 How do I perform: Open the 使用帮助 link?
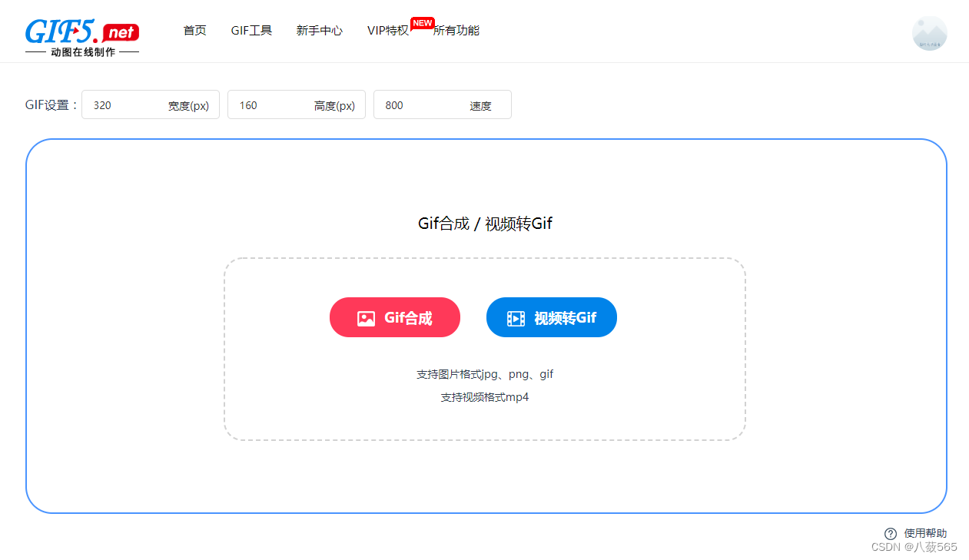tap(925, 533)
